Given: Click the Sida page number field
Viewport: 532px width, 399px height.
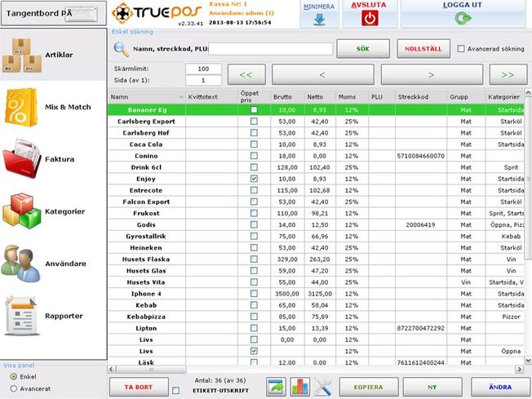Looking at the screenshot, I should pos(203,81).
